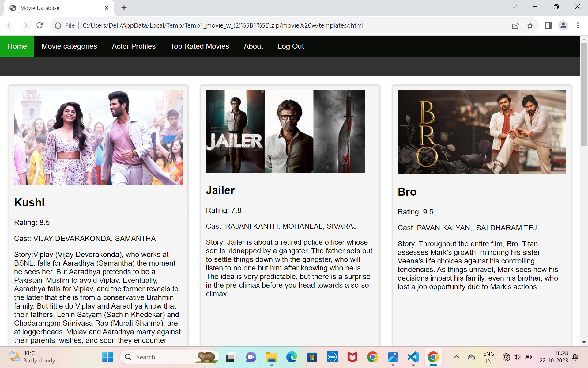Open Chrome three-dot menu
Viewport: 588px width, 368px height.
pos(578,25)
